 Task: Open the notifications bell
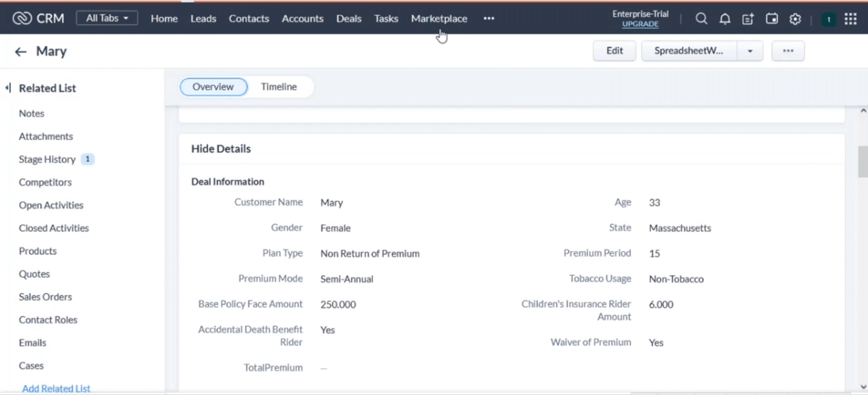pos(725,19)
